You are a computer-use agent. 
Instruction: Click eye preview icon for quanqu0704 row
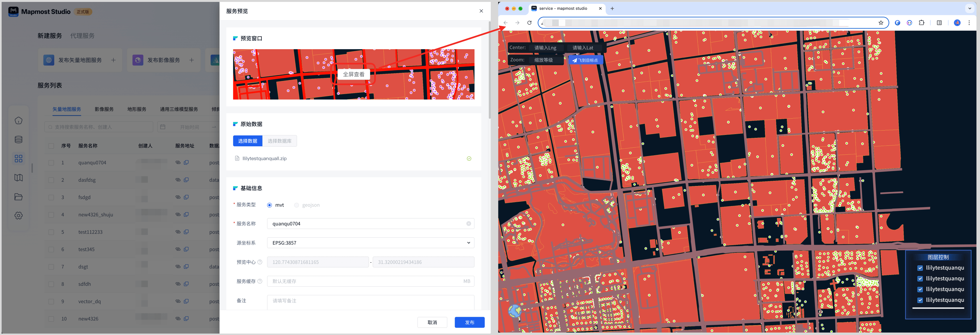[178, 163]
